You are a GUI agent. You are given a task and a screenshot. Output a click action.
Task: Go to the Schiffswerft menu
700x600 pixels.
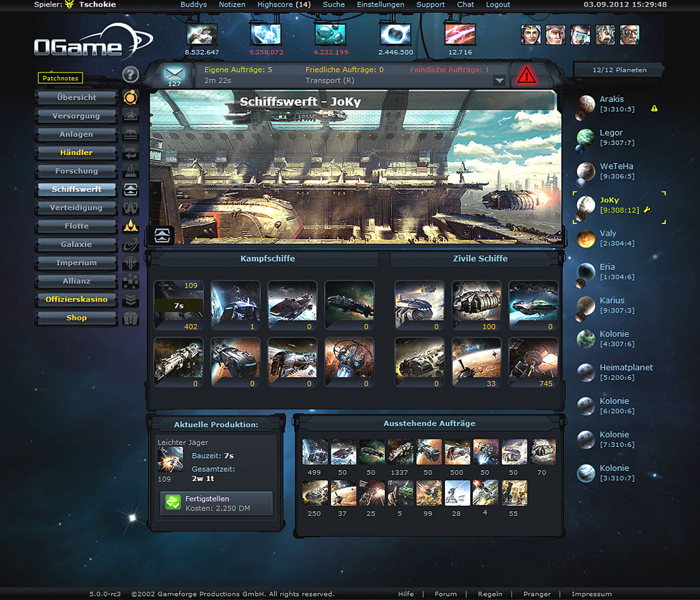[77, 189]
